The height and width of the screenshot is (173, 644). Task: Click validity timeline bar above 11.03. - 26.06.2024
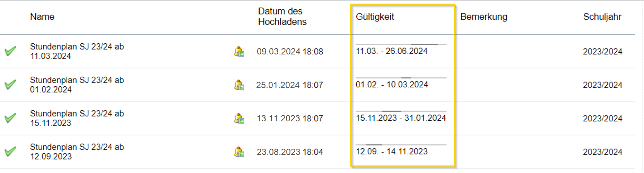point(401,44)
